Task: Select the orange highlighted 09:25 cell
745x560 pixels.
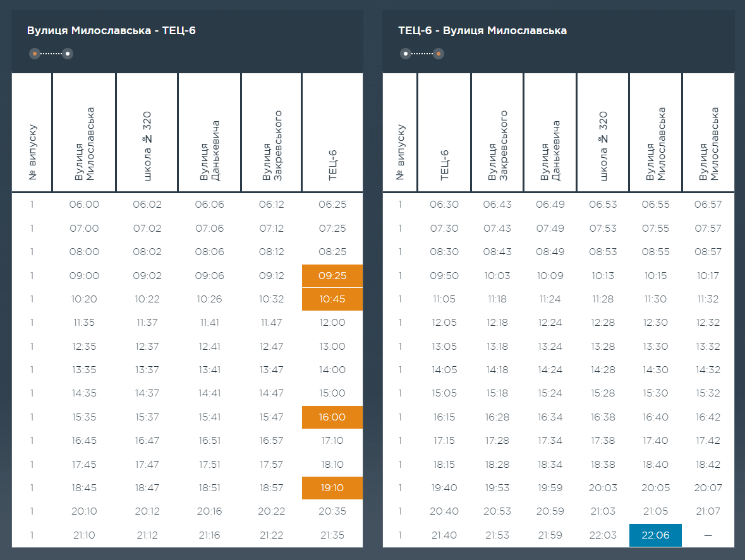Action: 332,276
